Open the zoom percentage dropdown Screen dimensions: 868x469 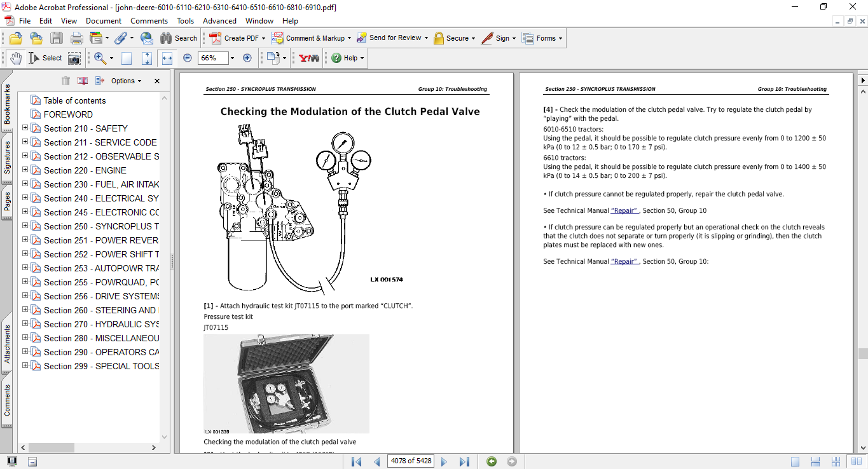(x=232, y=58)
